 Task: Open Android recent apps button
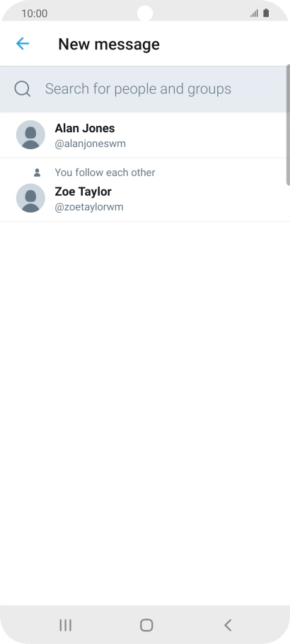click(65, 625)
